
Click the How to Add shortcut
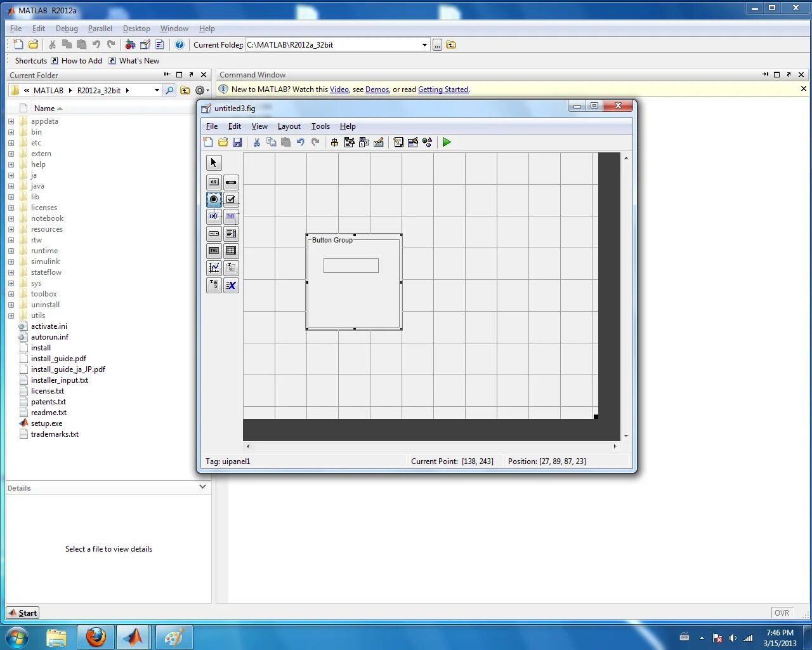coord(76,61)
